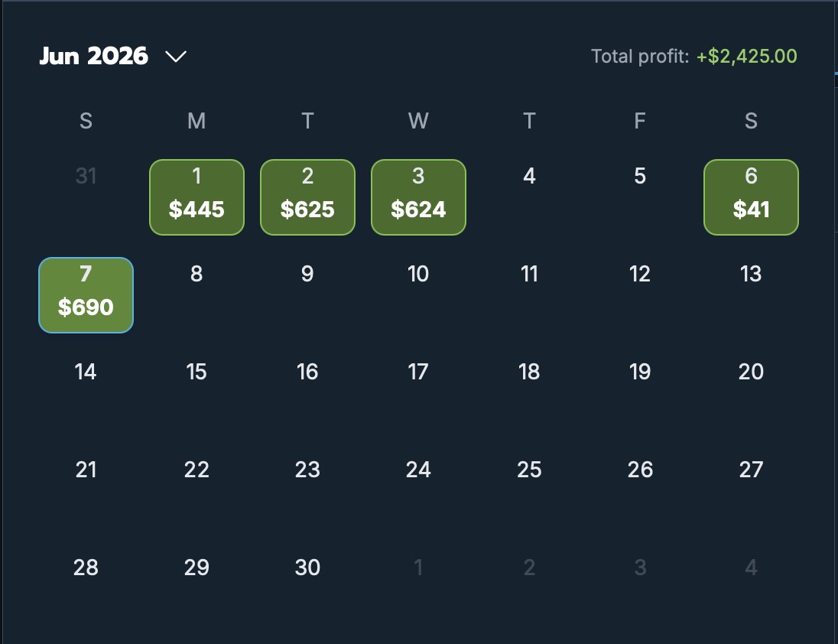Click date 24 in the calendar
This screenshot has height=644, width=838.
click(418, 470)
